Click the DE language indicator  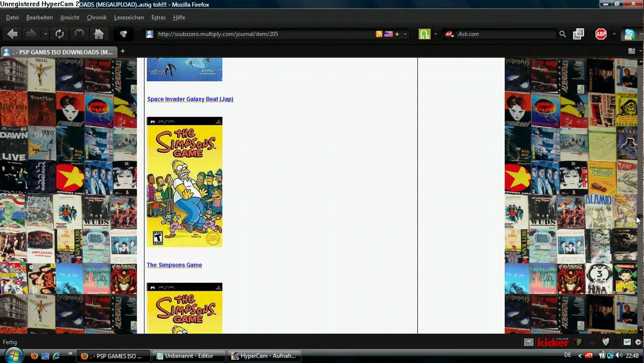(568, 355)
